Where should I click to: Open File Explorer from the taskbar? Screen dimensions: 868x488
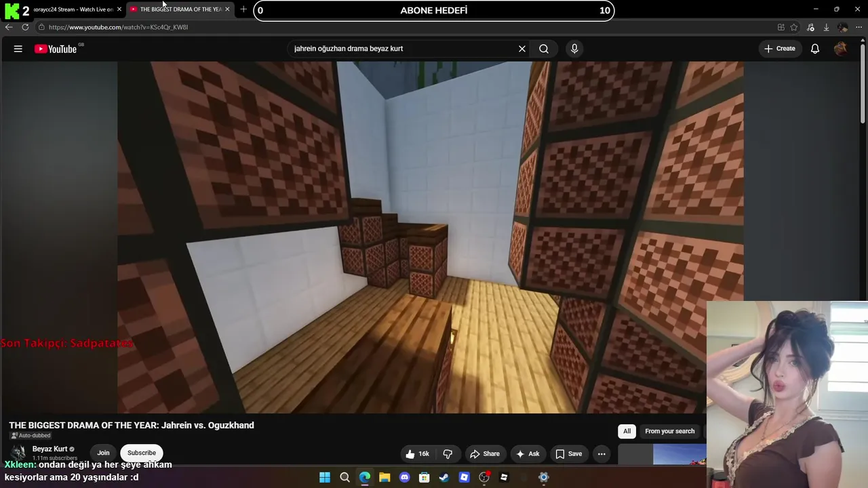pos(384,477)
